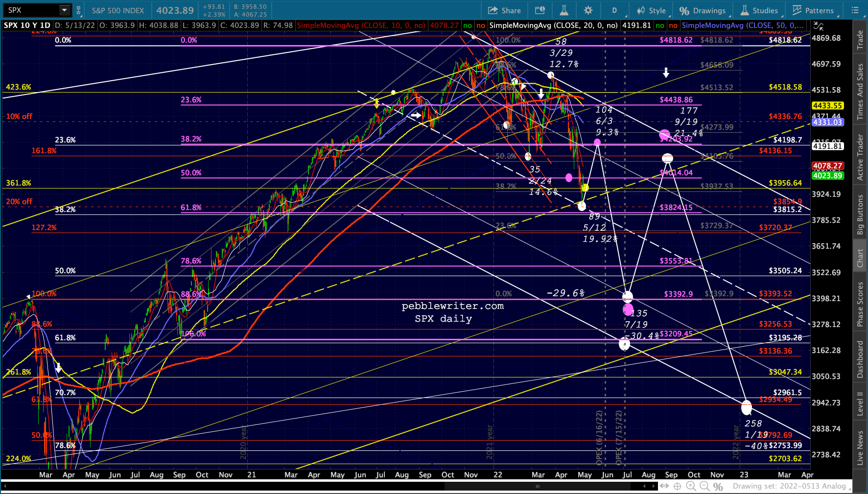
Task: Click the $4818.62 magenta Fibonacci level label
Action: (x=676, y=40)
